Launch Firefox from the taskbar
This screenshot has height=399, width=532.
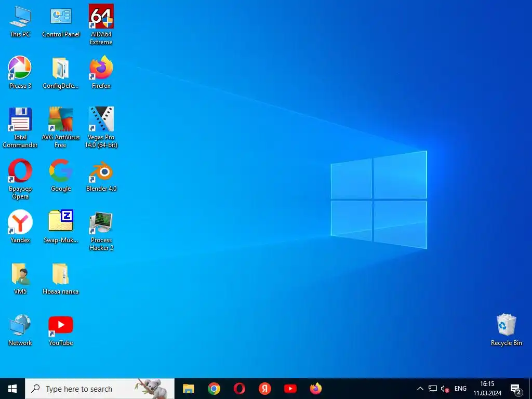click(315, 389)
